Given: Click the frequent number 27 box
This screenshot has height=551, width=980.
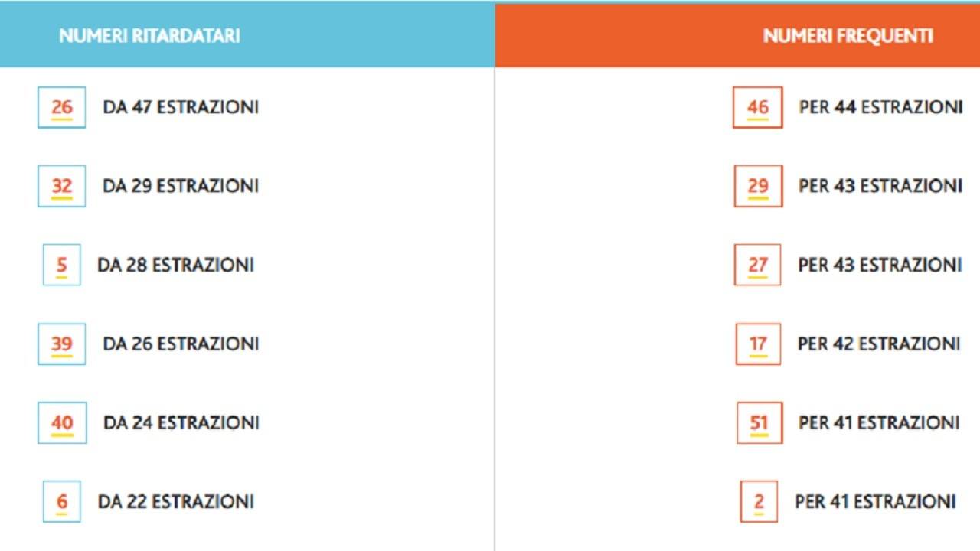Looking at the screenshot, I should tap(757, 265).
